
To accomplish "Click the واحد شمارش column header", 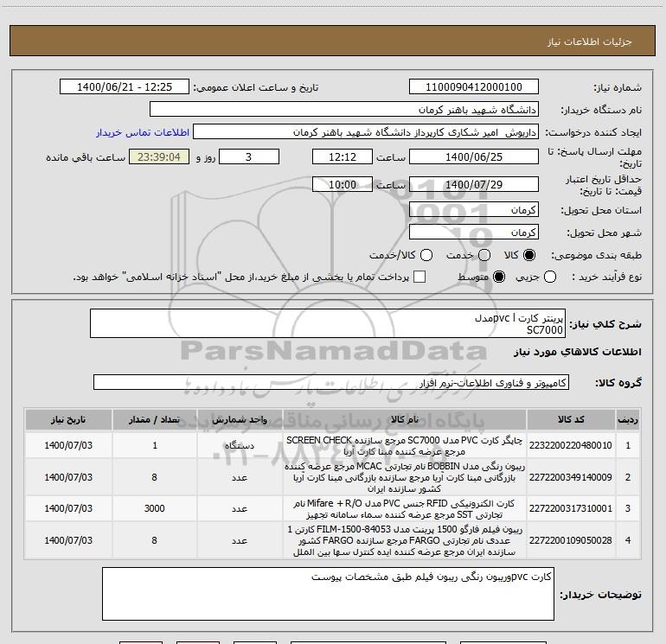I will (240, 420).
